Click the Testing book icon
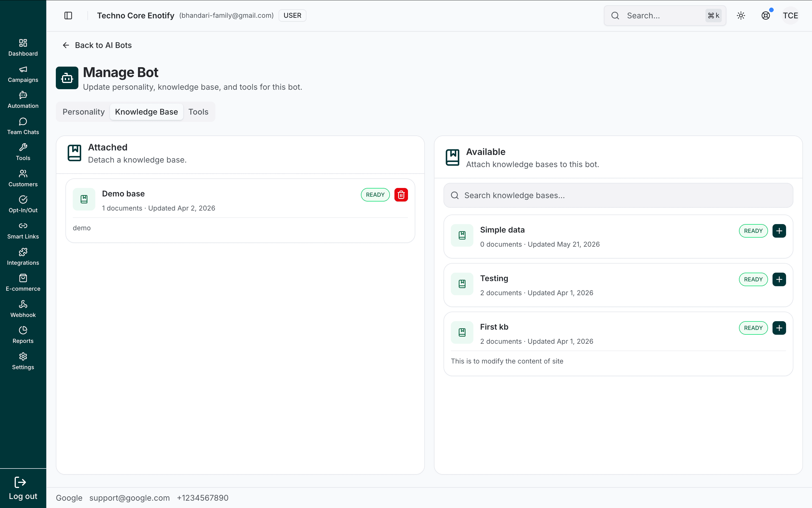This screenshot has height=508, width=812. click(x=462, y=284)
